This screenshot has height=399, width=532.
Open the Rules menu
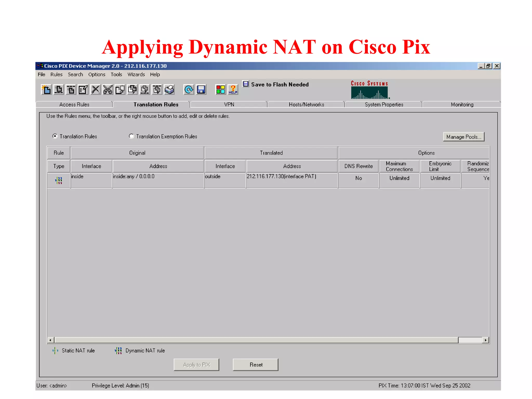pos(56,75)
